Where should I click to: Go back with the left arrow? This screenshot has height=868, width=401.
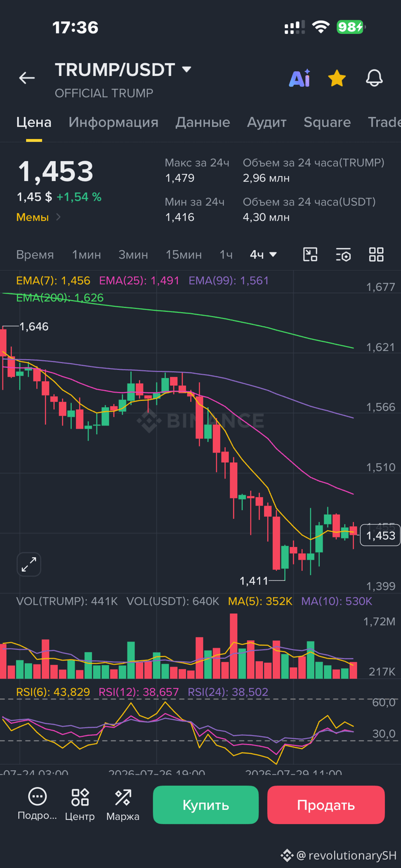(27, 78)
